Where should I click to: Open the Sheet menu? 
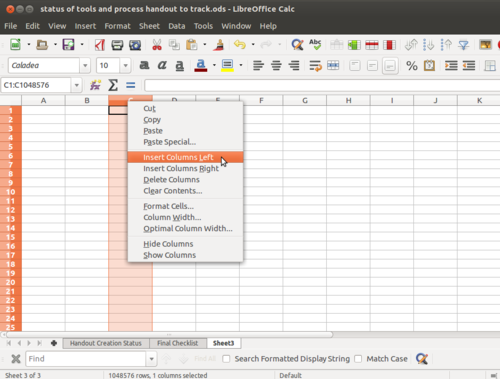(x=149, y=26)
